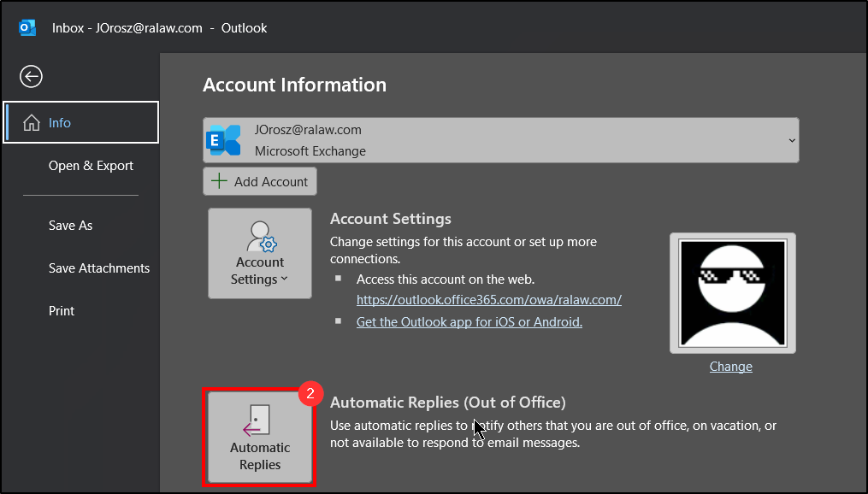
Task: Select Save As in sidebar
Action: pos(70,226)
